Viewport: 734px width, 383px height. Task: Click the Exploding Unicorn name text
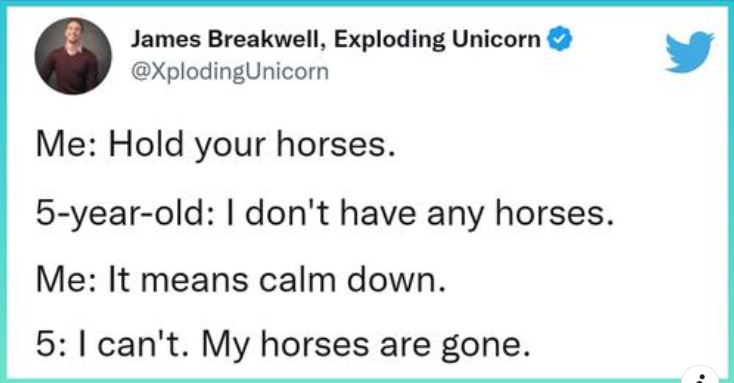438,40
